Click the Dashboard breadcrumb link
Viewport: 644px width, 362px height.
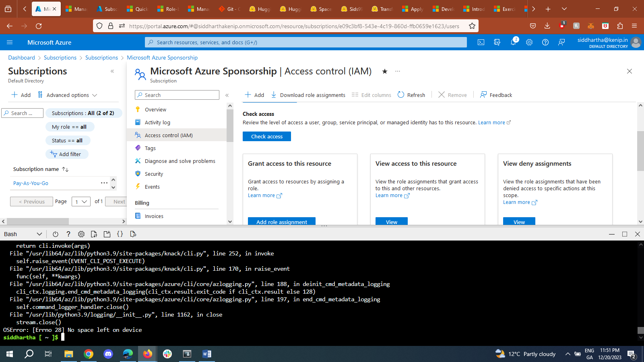22,58
